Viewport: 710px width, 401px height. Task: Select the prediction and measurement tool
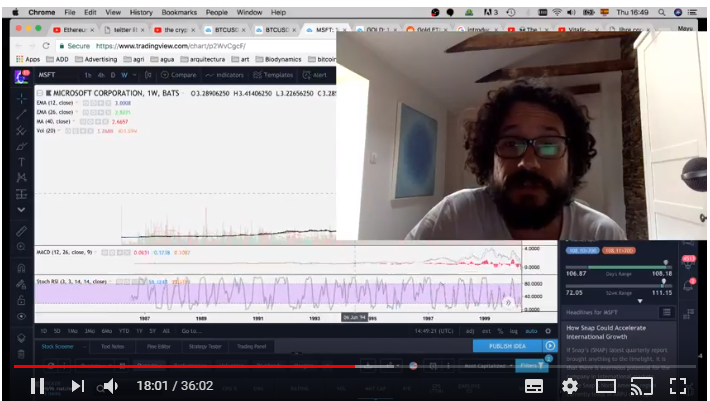click(21, 194)
